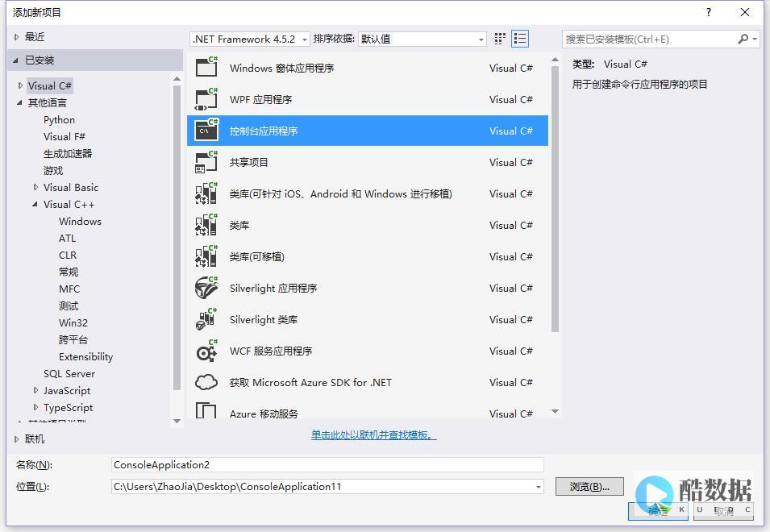The image size is (770, 532).
Task: Click the Silverlight 类库 icon
Action: point(206,318)
